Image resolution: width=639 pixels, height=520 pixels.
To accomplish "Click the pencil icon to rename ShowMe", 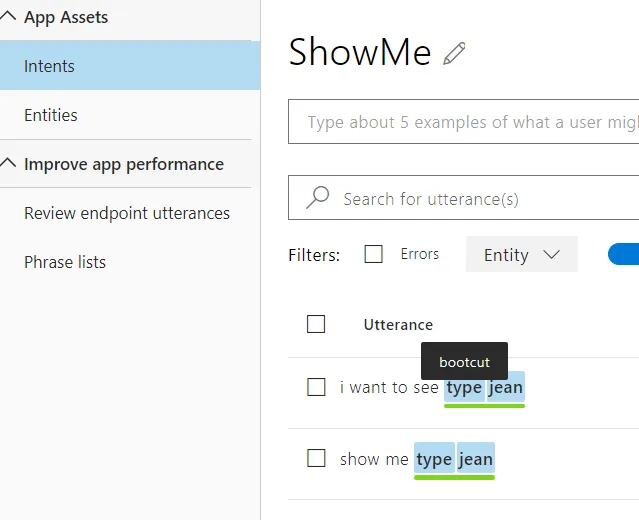I will tap(455, 53).
